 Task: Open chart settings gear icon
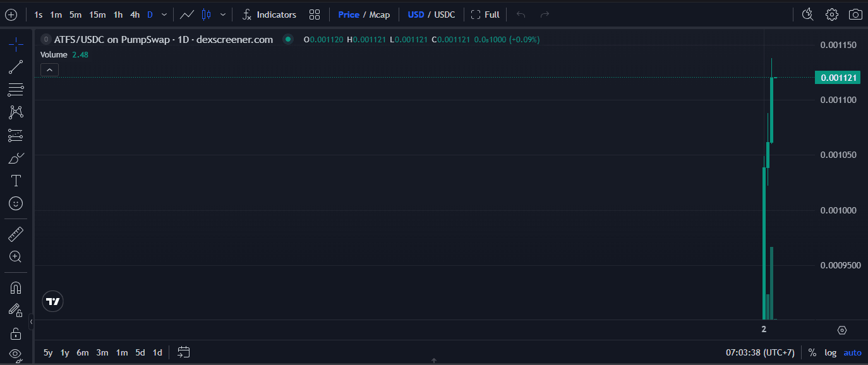point(832,15)
